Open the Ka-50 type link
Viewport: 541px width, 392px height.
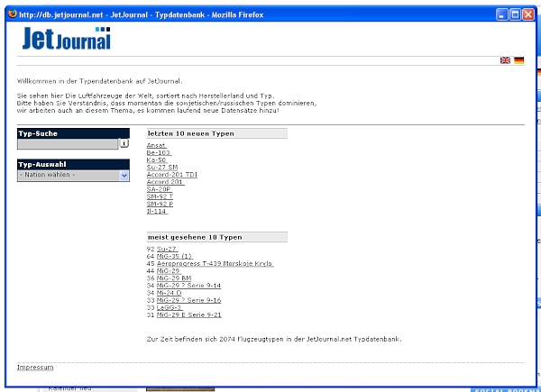157,160
